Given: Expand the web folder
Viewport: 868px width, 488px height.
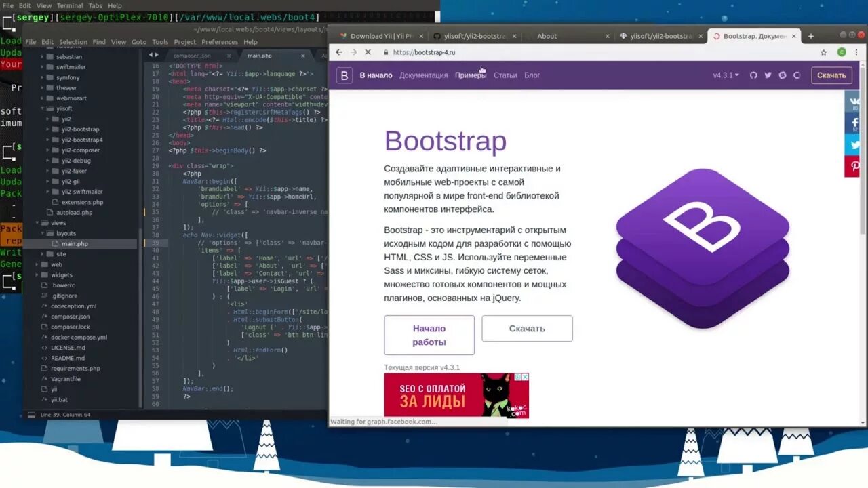Looking at the screenshot, I should click(37, 264).
